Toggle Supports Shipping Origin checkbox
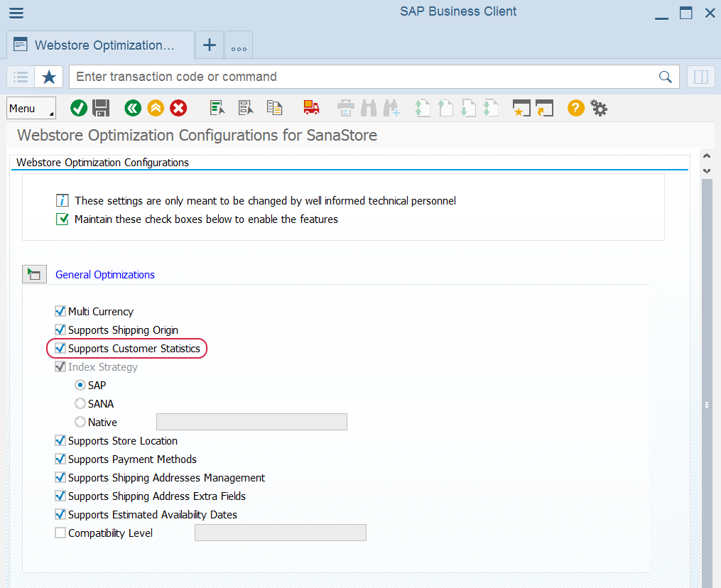Image resolution: width=721 pixels, height=588 pixels. (60, 330)
